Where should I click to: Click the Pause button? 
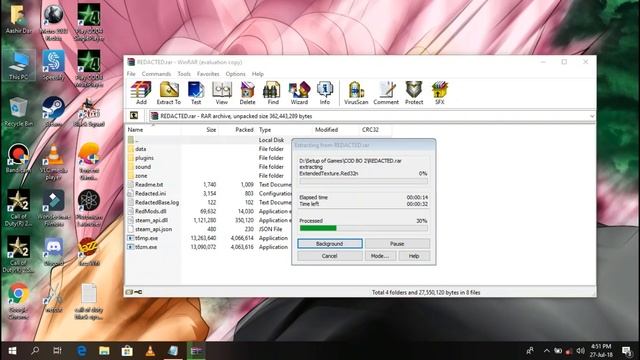pyautogui.click(x=397, y=244)
